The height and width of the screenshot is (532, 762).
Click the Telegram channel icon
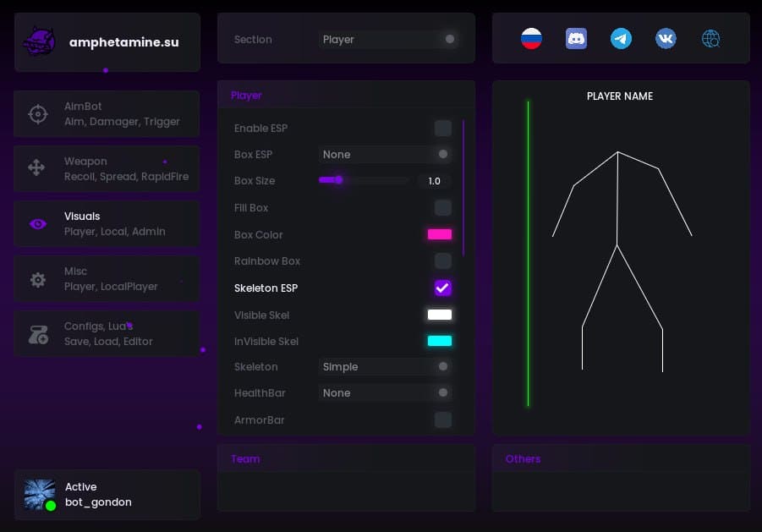pyautogui.click(x=621, y=38)
